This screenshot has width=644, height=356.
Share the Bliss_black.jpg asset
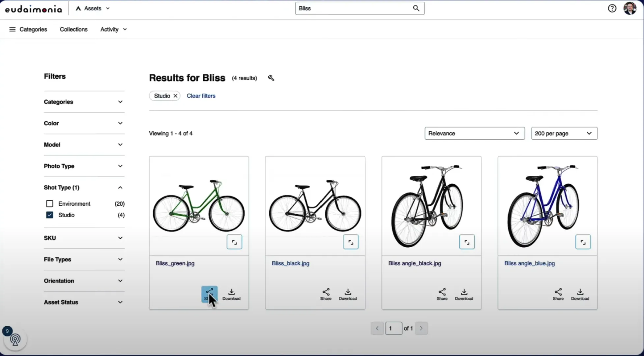[326, 294]
